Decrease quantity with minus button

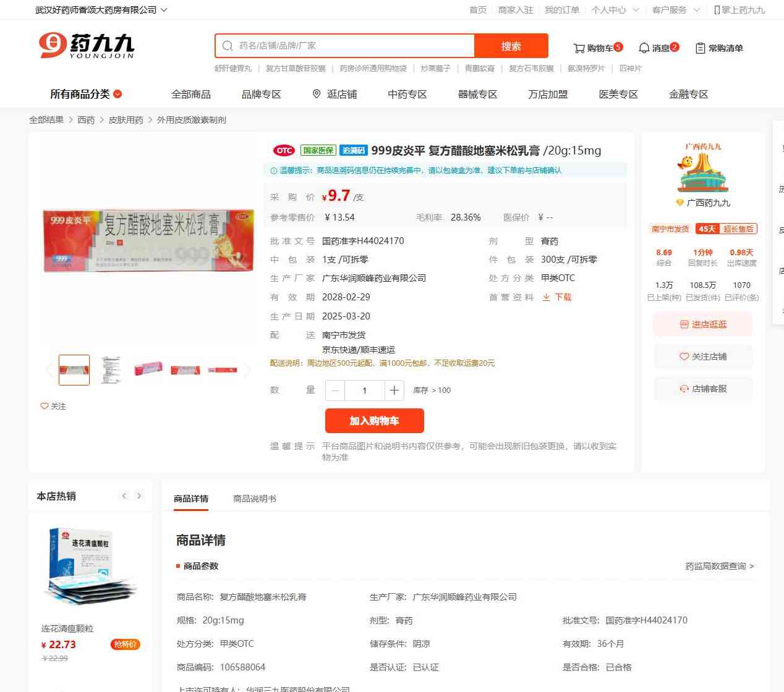coord(335,390)
